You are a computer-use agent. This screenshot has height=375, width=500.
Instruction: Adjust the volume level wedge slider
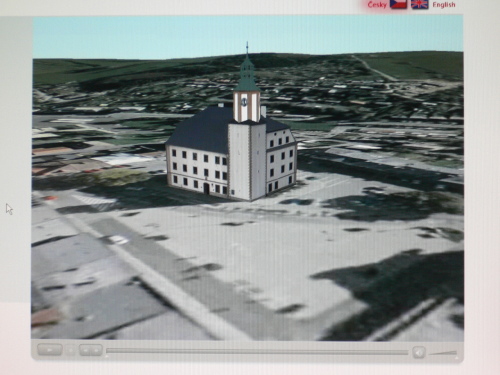click(443, 353)
